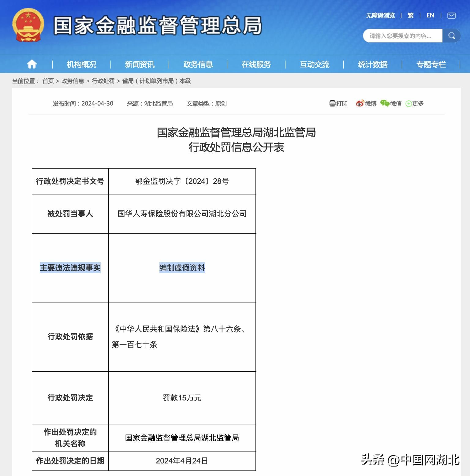Open the mail envelope icon
Image resolution: width=470 pixels, height=476 pixels.
coord(451,16)
